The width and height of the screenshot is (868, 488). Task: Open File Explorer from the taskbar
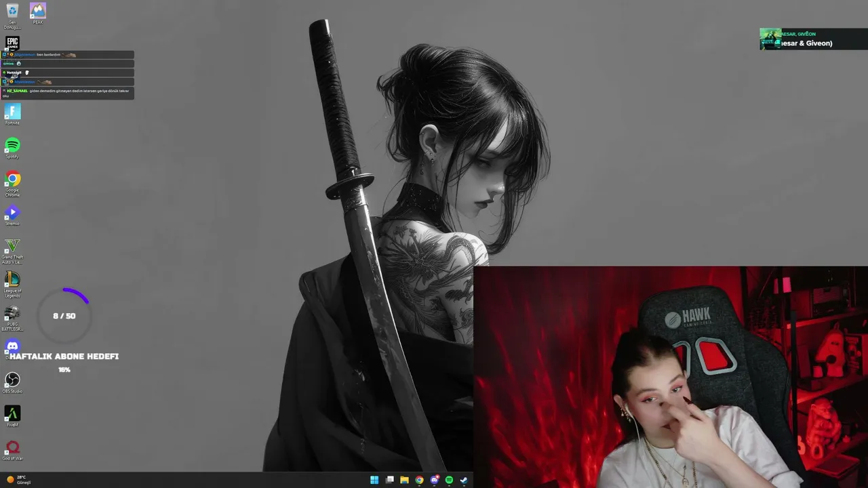click(405, 480)
